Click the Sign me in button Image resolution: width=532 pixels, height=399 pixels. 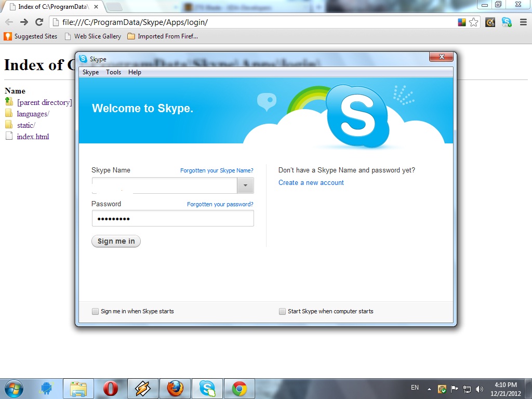[x=116, y=241]
